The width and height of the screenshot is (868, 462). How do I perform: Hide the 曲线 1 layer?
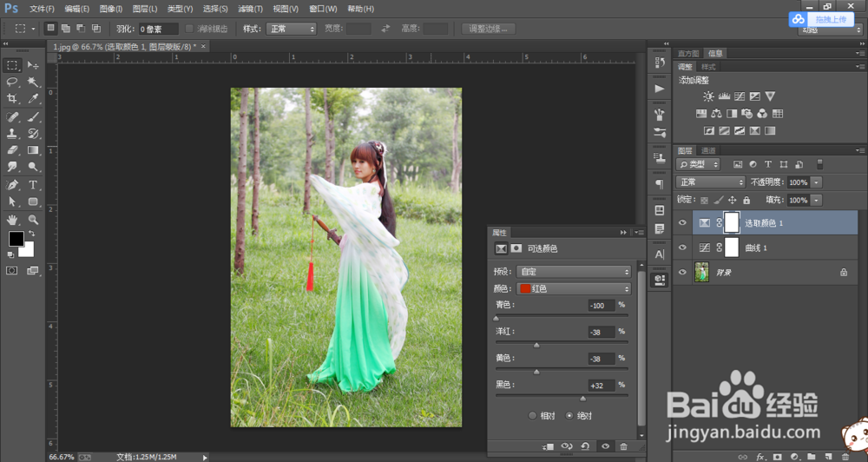(x=682, y=247)
